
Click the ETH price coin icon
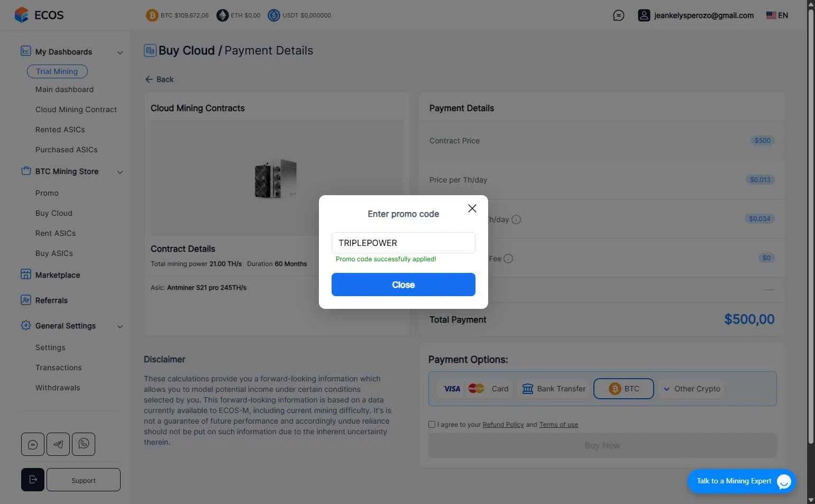coord(223,15)
